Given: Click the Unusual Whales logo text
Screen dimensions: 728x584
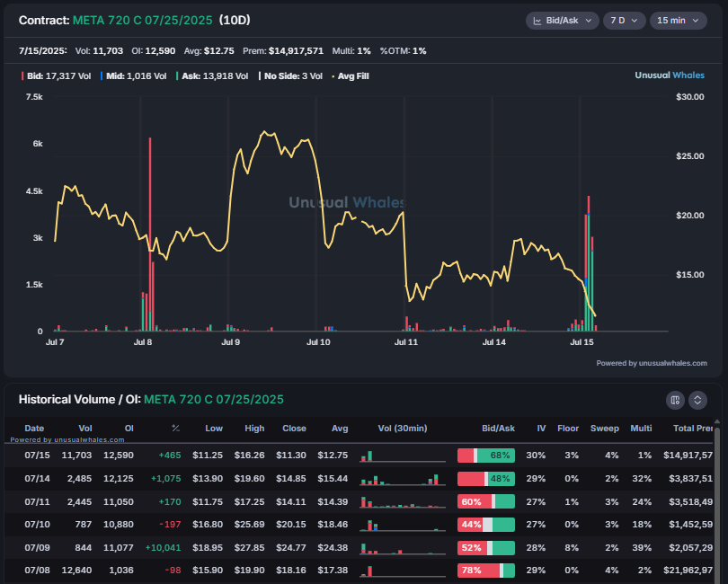Looking at the screenshot, I should tap(670, 75).
